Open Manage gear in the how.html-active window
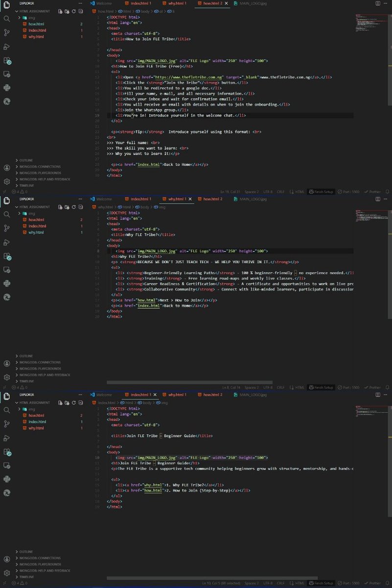 tap(7, 181)
